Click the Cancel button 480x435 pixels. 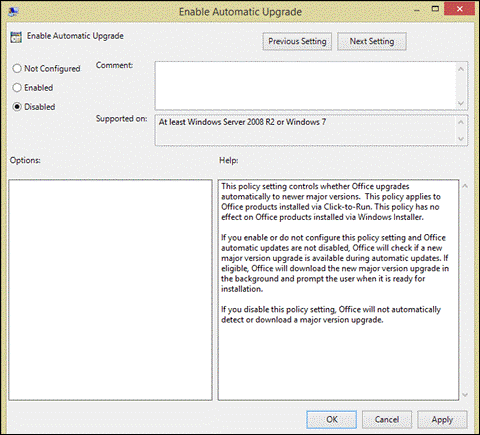(x=387, y=419)
